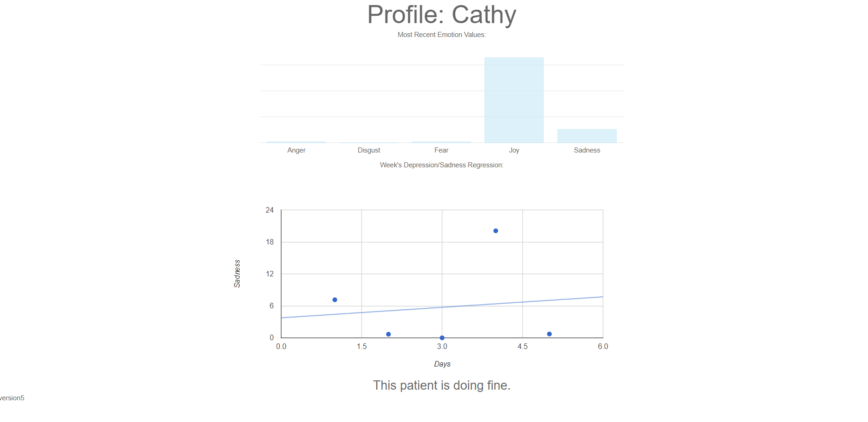Click the highest scatter point near 20

[x=495, y=231]
